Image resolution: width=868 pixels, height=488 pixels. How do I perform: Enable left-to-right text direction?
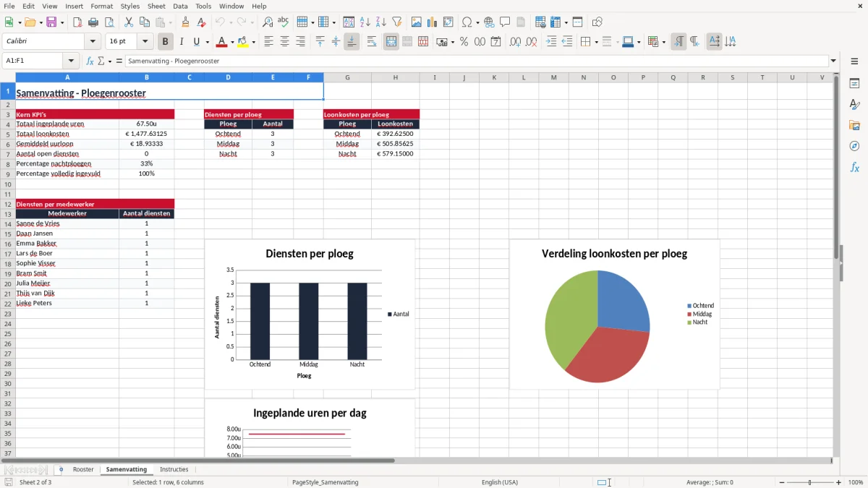point(678,42)
